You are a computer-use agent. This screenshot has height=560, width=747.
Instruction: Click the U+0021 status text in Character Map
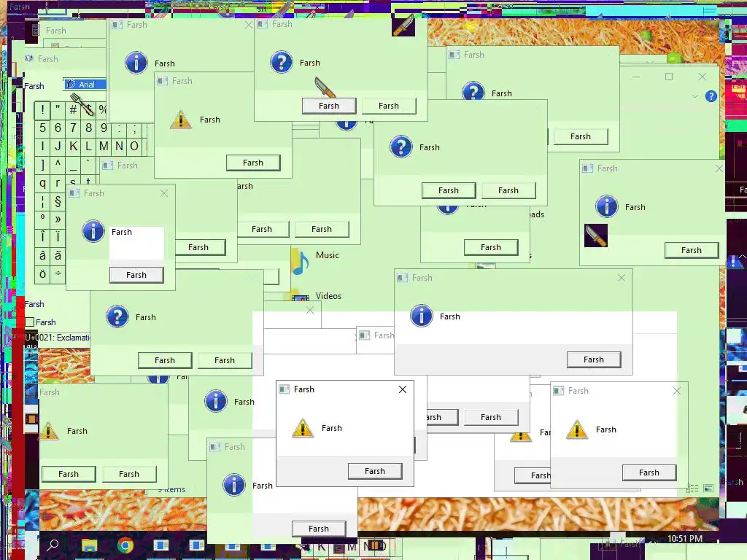tap(58, 338)
